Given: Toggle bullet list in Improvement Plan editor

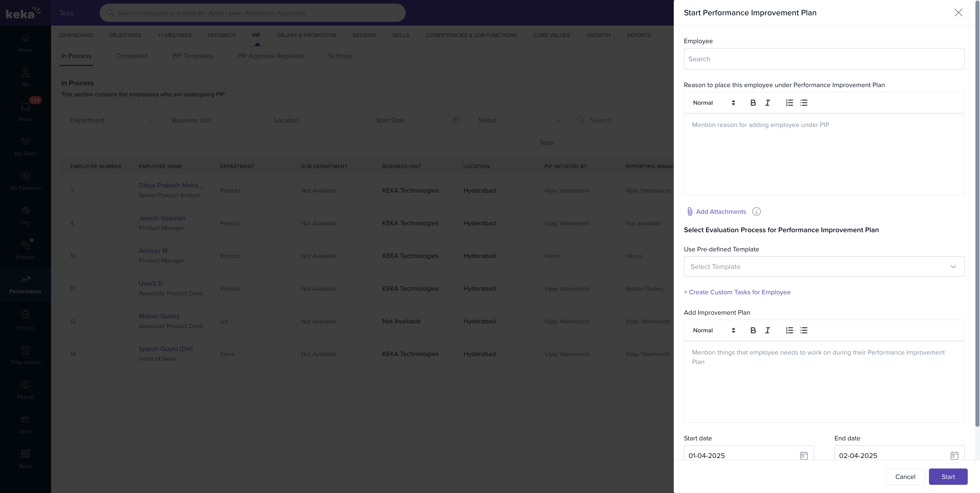Looking at the screenshot, I should coord(803,331).
